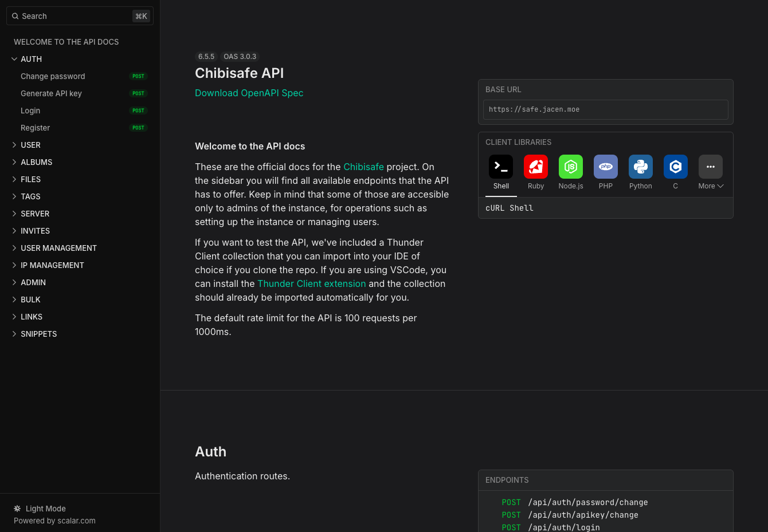This screenshot has width=768, height=532.
Task: Open the POST /api/auth/login endpoint link
Action: tap(551, 527)
